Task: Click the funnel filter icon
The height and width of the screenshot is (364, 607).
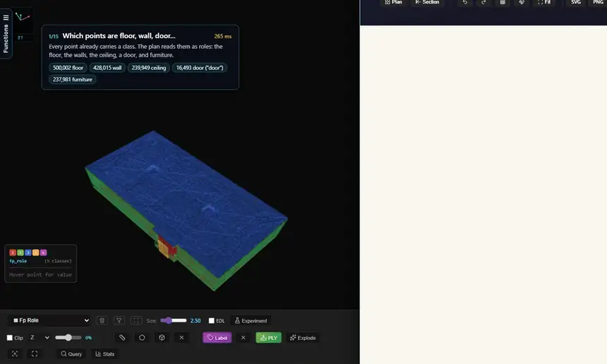Action: (119, 320)
